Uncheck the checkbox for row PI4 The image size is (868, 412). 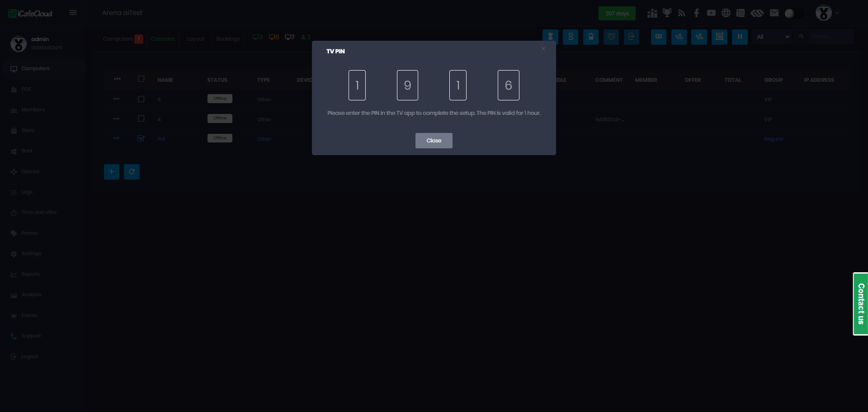pyautogui.click(x=141, y=138)
